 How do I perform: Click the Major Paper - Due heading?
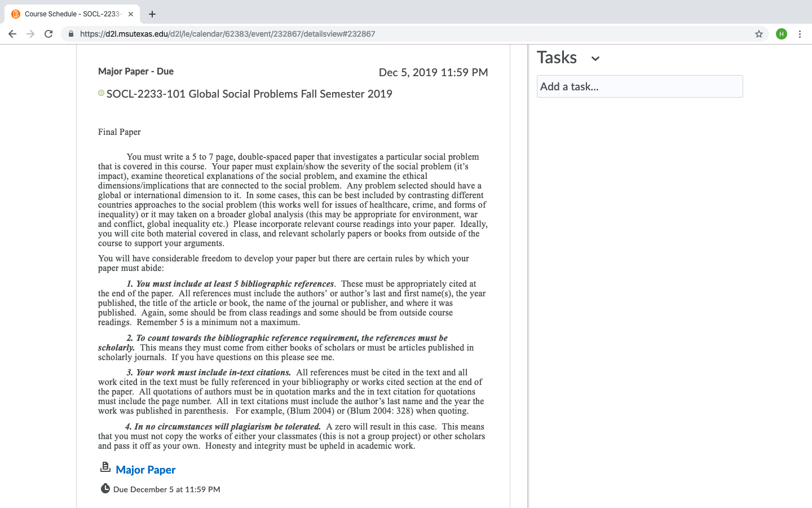pos(136,71)
